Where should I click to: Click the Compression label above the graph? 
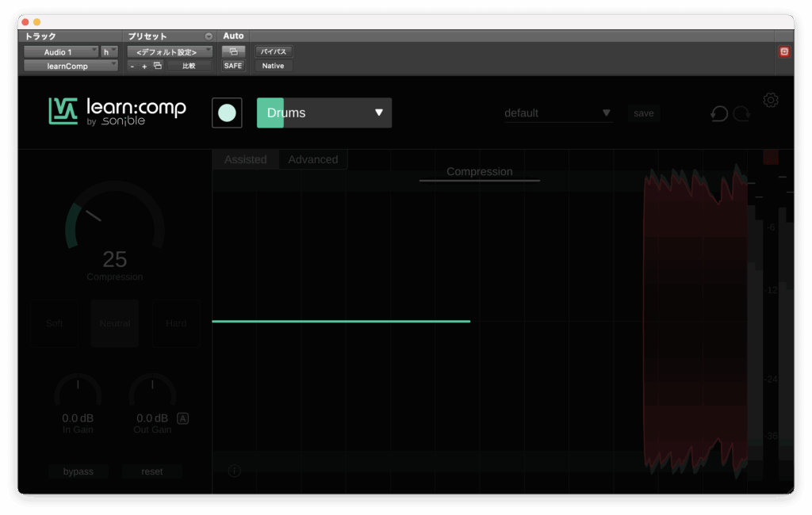[x=480, y=172]
